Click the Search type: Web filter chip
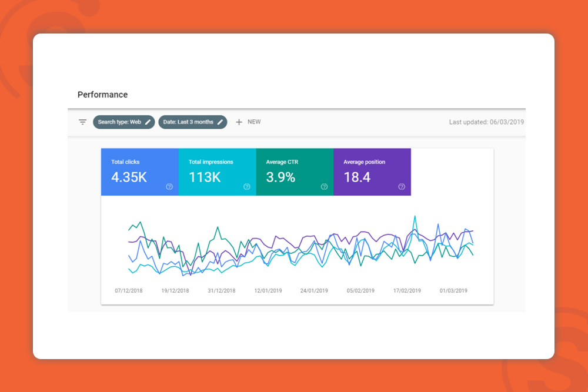 123,122
